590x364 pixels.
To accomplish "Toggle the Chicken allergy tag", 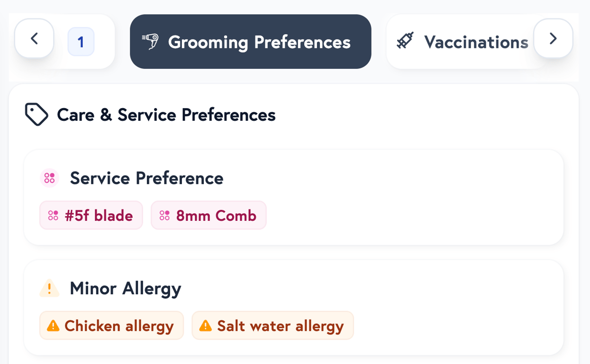I will click(111, 326).
